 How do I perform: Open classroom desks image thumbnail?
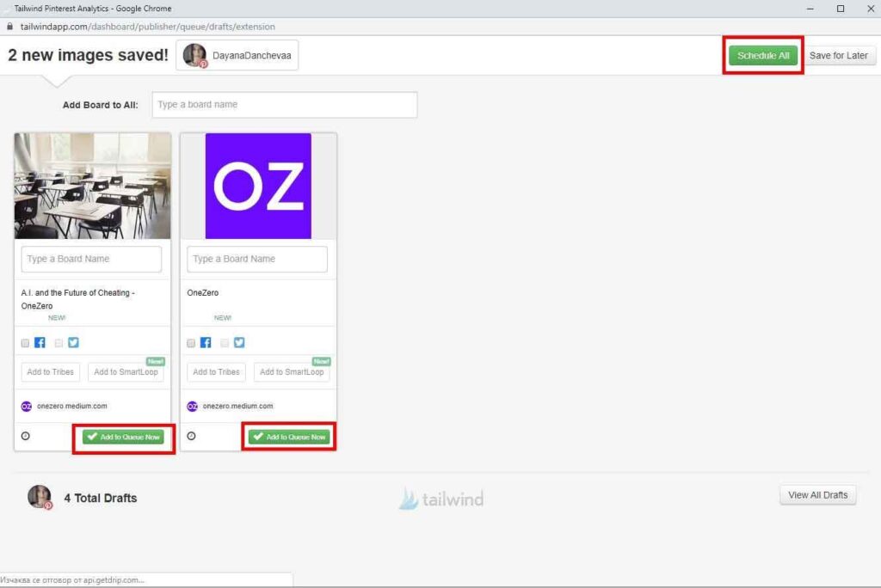point(93,186)
